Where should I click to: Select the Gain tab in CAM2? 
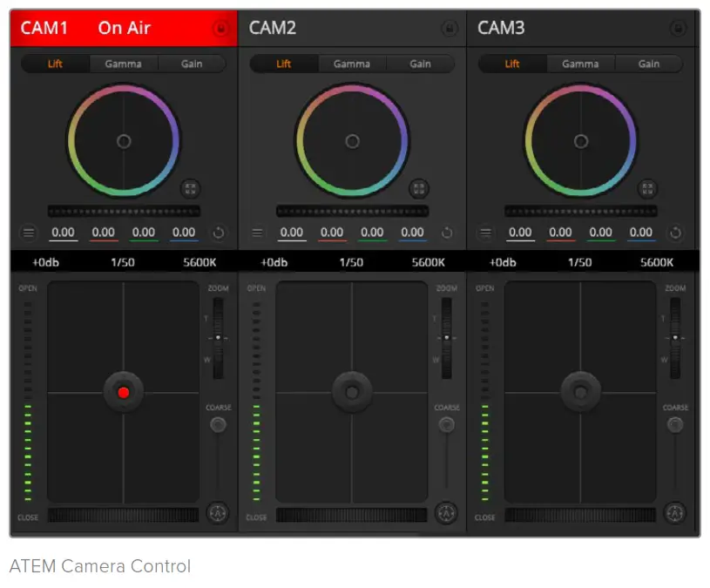[x=421, y=64]
